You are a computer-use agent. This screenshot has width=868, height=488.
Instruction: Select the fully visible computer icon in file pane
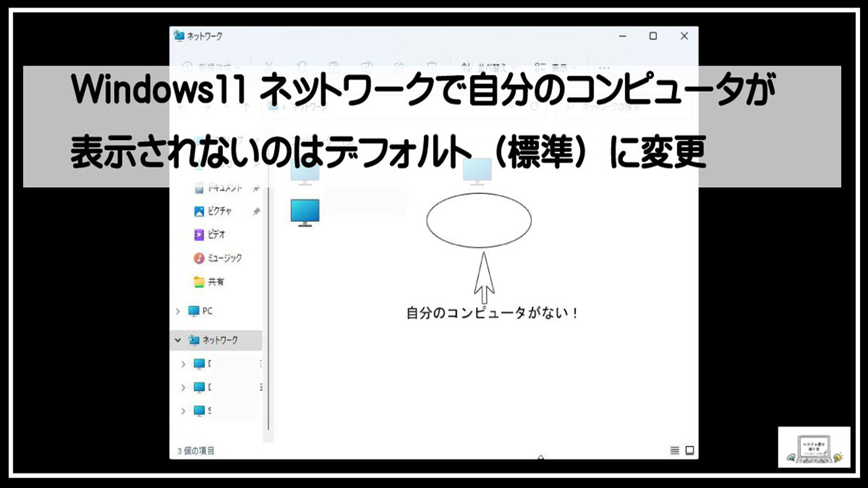click(305, 212)
